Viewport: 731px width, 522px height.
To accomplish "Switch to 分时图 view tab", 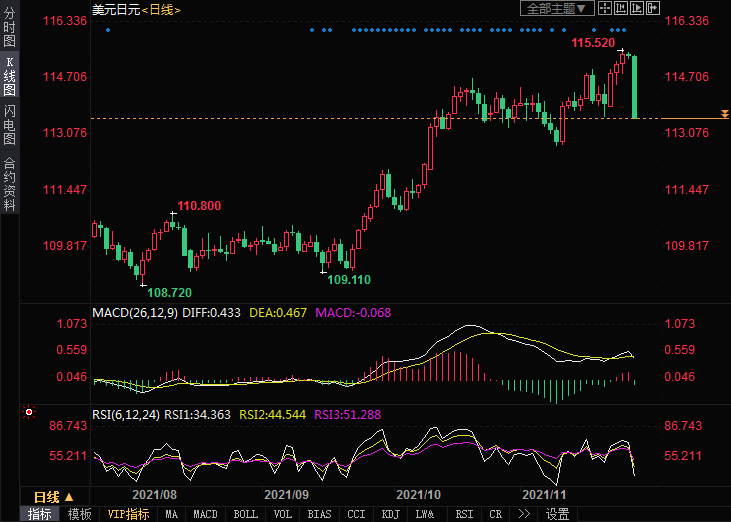I will pyautogui.click(x=9, y=28).
